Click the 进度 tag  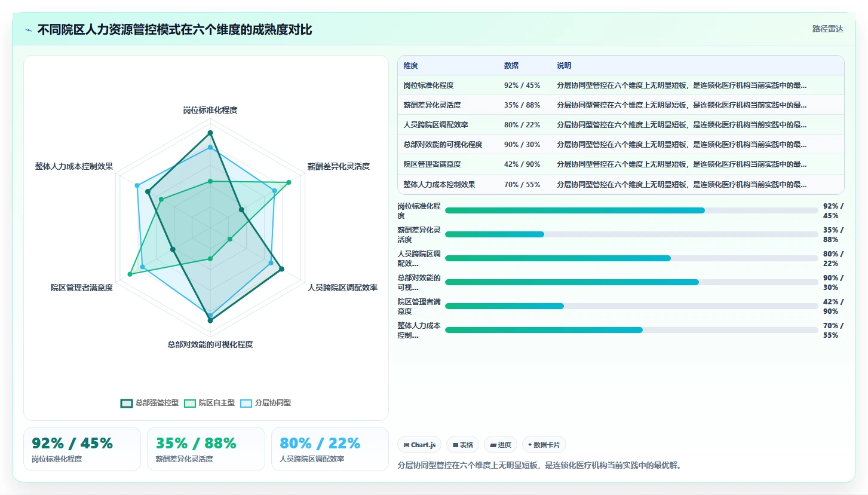(501, 445)
